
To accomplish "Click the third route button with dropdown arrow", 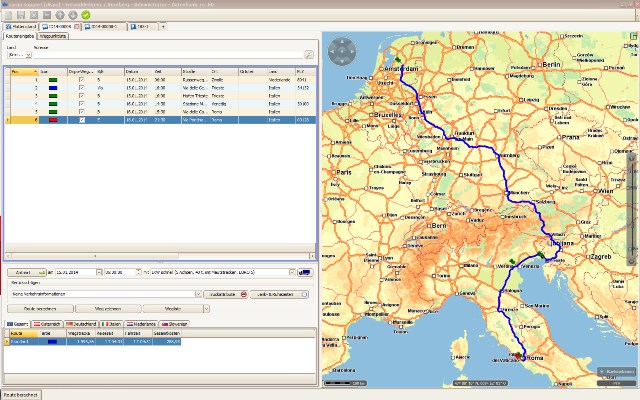I will pyautogui.click(x=173, y=309).
